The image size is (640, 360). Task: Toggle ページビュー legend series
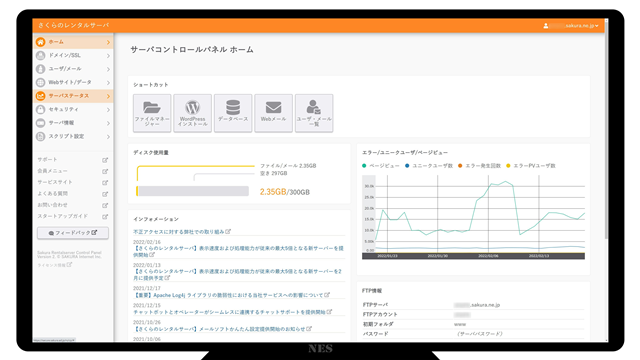coord(381,166)
